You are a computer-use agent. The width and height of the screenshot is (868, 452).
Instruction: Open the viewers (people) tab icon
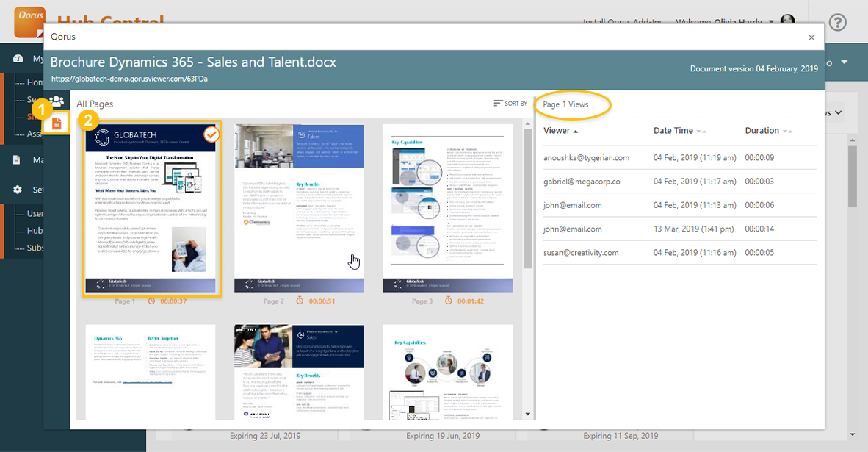[57, 101]
